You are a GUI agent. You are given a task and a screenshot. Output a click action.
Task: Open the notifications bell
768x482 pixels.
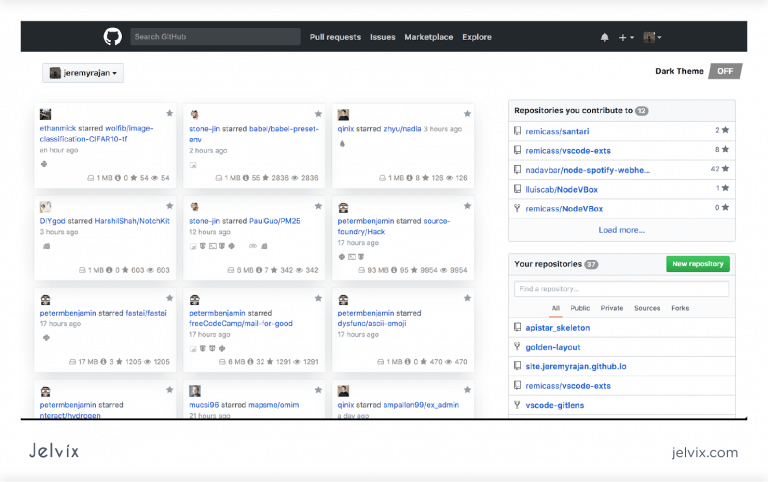(x=604, y=37)
